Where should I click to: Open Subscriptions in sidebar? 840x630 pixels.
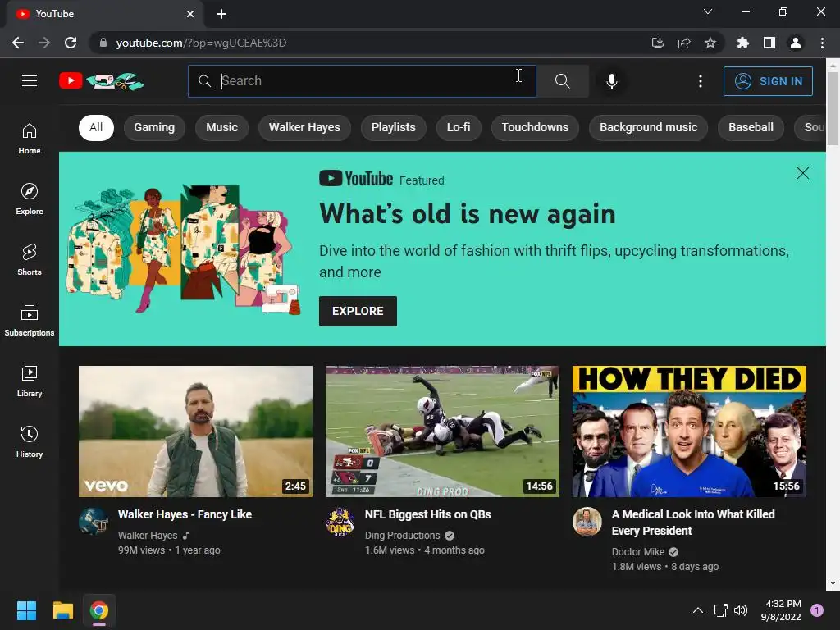(x=30, y=321)
